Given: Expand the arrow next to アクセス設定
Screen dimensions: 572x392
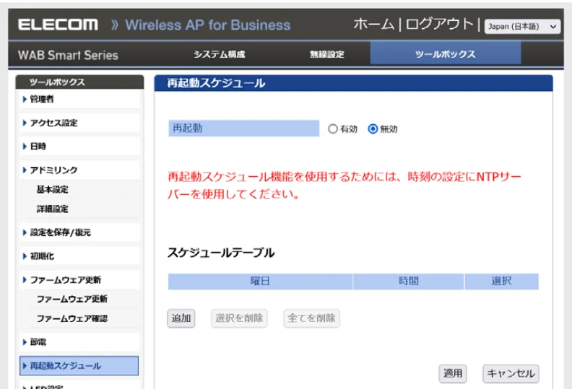Looking at the screenshot, I should tap(25, 123).
